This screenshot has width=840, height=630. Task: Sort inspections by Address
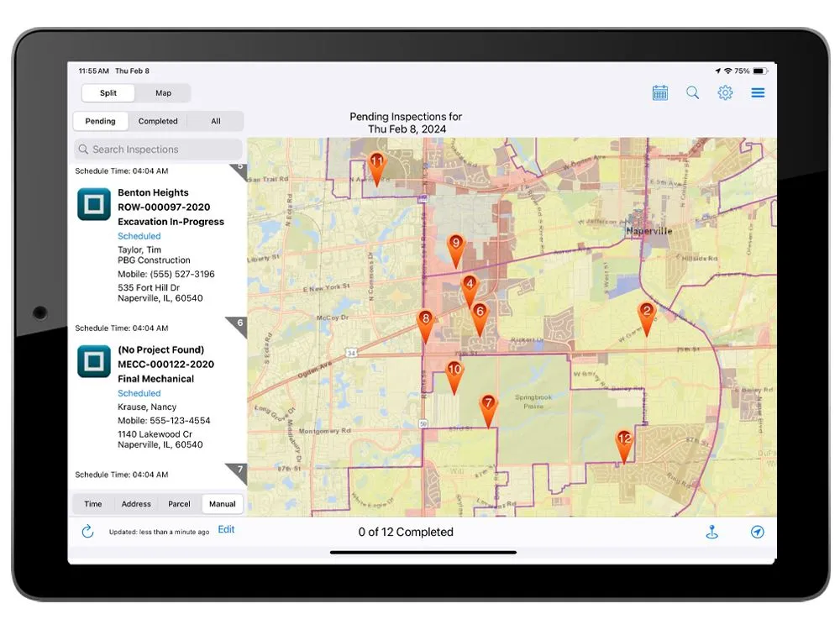[x=136, y=504]
